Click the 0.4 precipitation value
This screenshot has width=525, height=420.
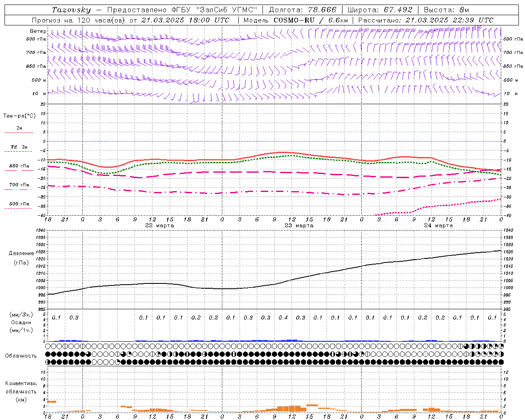[x=283, y=317]
